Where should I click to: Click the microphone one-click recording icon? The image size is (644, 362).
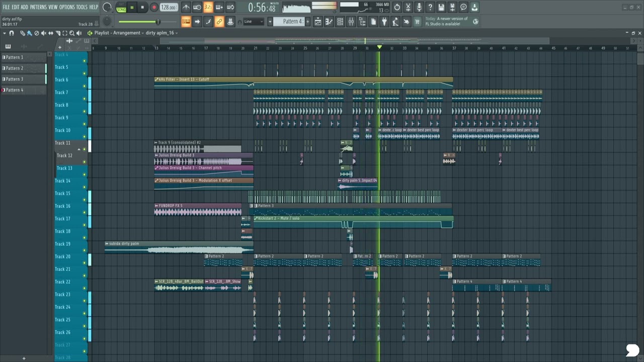(419, 7)
